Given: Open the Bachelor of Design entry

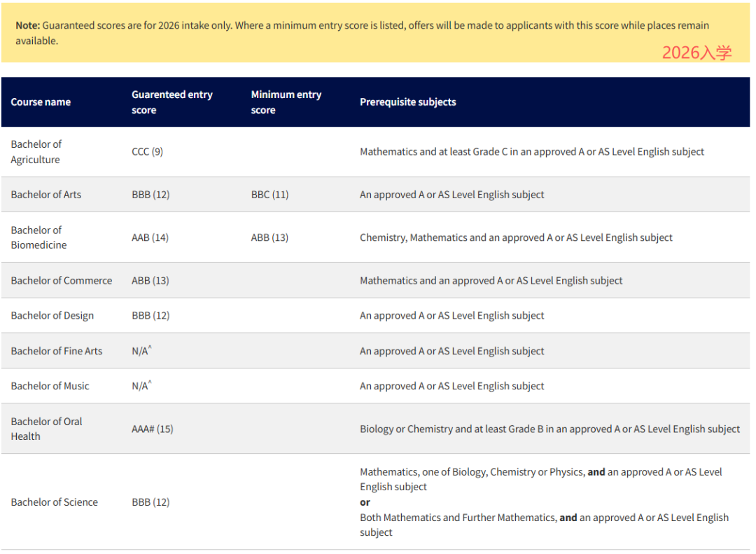Looking at the screenshot, I should 52,316.
